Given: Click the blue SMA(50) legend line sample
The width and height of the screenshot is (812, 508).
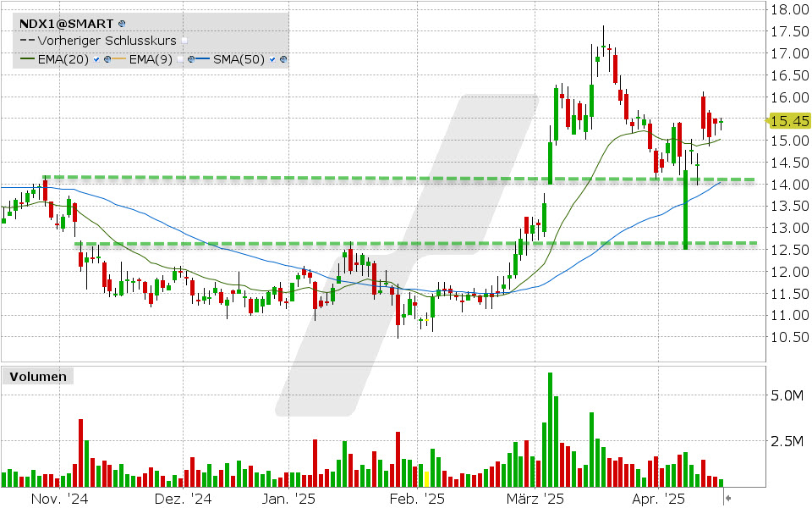Looking at the screenshot, I should pos(202,58).
